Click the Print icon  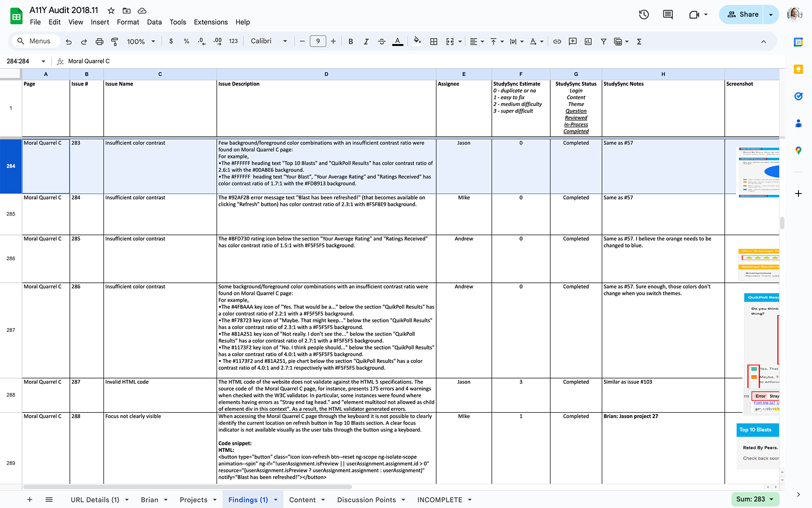tap(100, 42)
